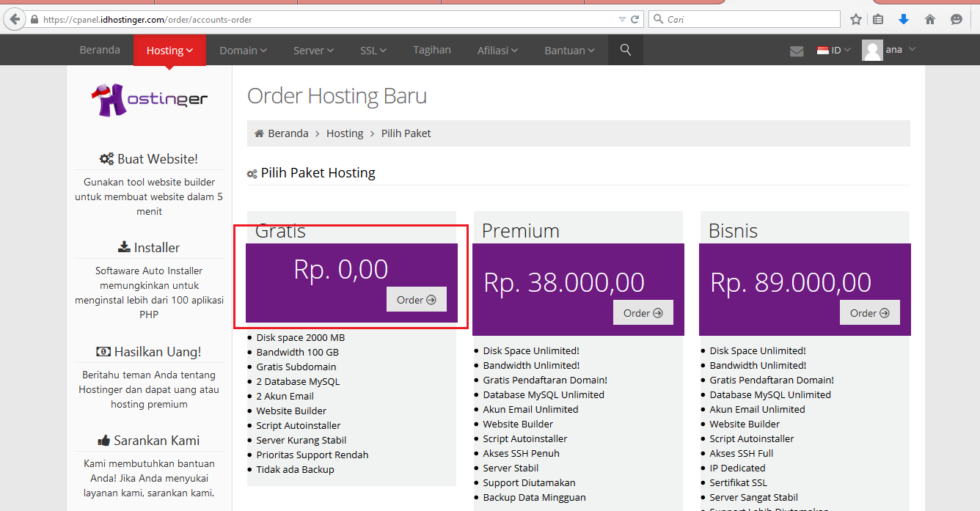Image resolution: width=980 pixels, height=511 pixels.
Task: Open the Server dropdown
Action: click(313, 49)
